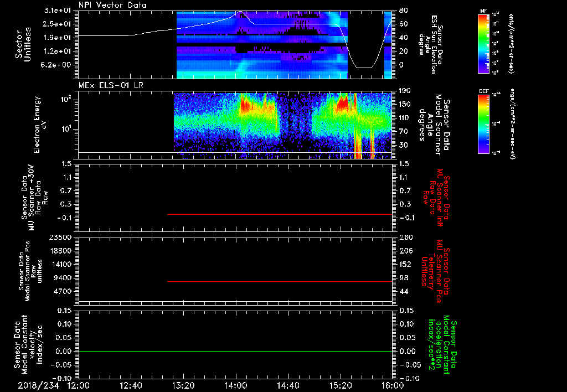Viewport: 567px width, 392px height.
Task: Click the red line in the Scanner Pos panel
Action: (x=280, y=281)
